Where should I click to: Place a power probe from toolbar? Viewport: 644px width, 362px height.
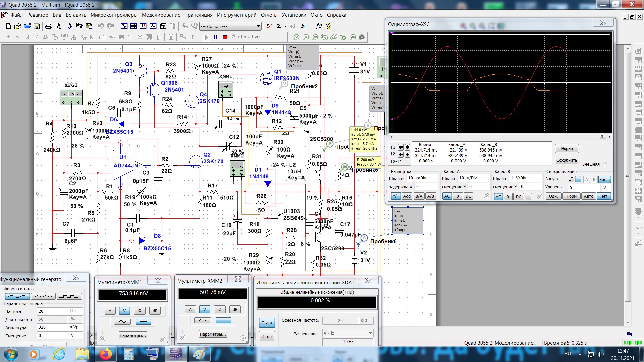click(x=315, y=37)
